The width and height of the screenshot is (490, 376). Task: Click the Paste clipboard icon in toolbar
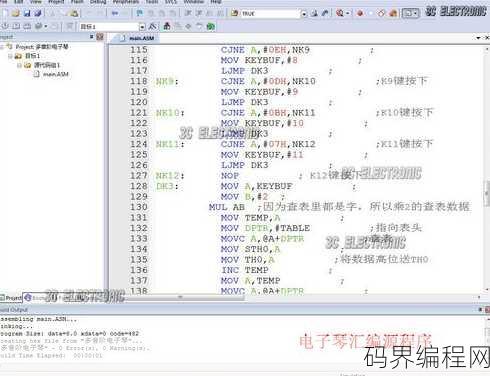tap(74, 13)
